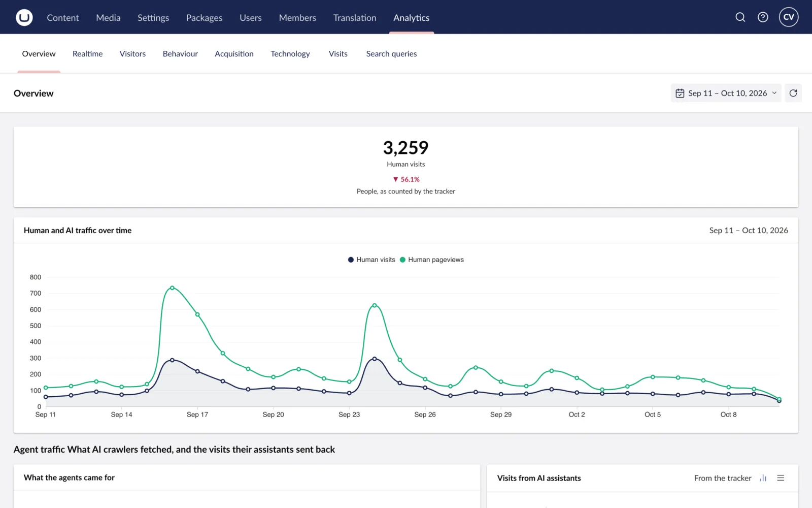Click the 3,259 human visits figure

(406, 148)
